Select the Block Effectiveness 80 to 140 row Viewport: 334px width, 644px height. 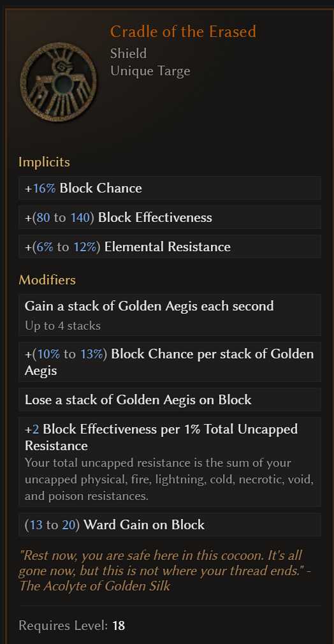(x=170, y=217)
